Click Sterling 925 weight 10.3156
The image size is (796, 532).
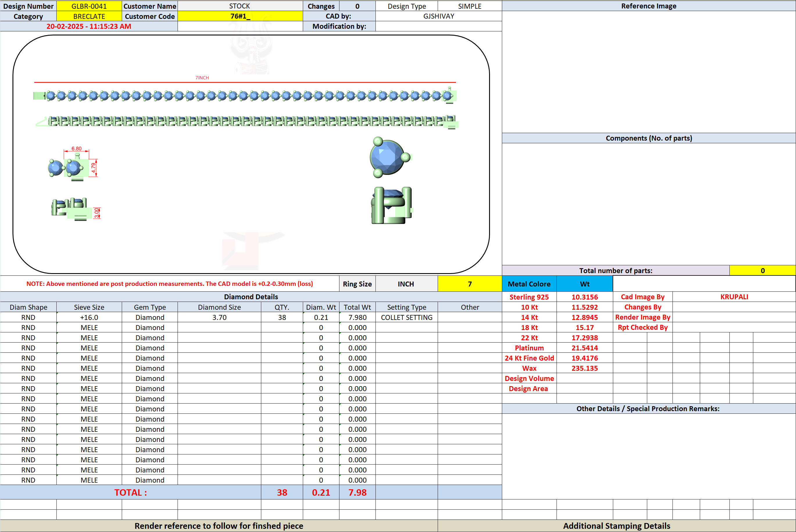tap(585, 297)
